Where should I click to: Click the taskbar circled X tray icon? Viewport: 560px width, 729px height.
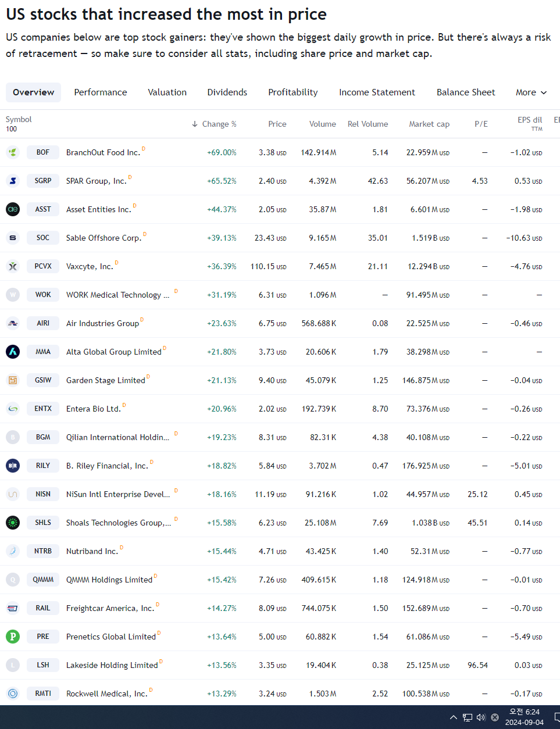point(495,717)
